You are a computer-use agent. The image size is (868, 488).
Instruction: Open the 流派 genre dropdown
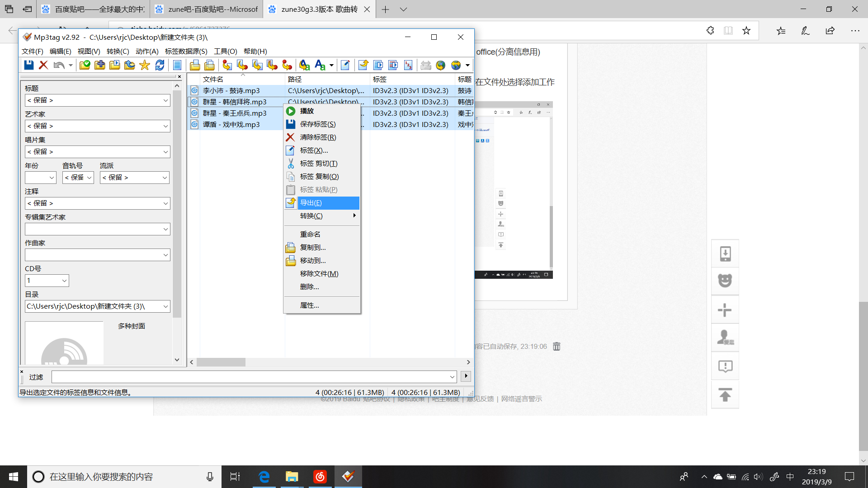(165, 178)
